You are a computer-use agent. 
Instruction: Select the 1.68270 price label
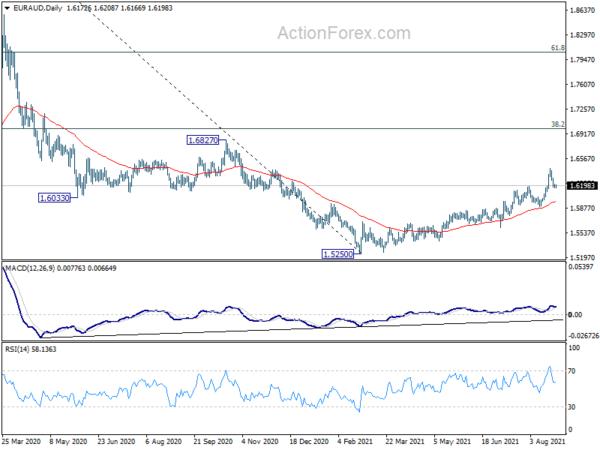point(203,140)
